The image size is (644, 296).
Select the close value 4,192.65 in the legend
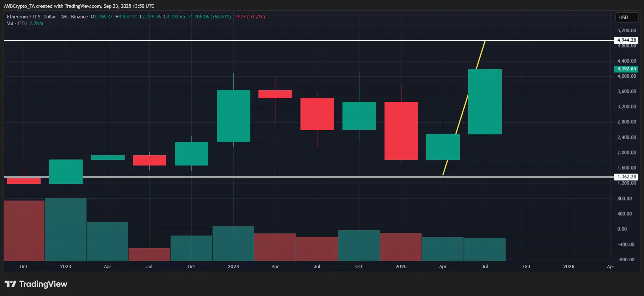pyautogui.click(x=176, y=17)
